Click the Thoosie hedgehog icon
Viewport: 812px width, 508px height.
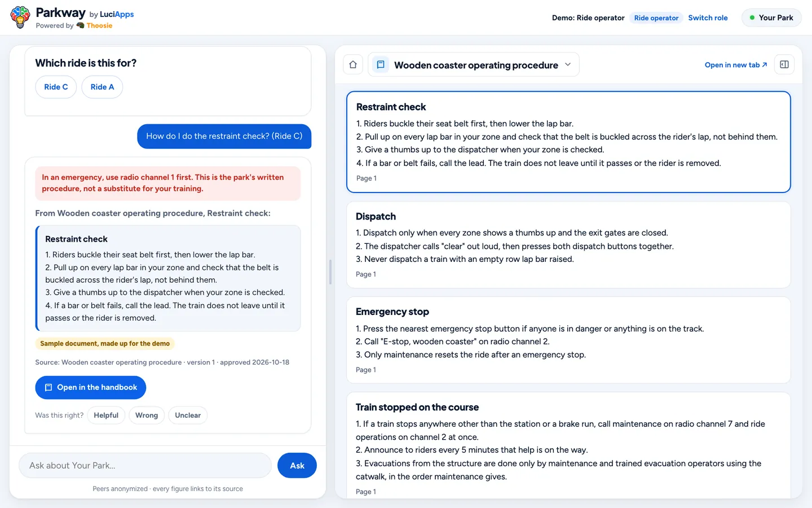pyautogui.click(x=80, y=25)
